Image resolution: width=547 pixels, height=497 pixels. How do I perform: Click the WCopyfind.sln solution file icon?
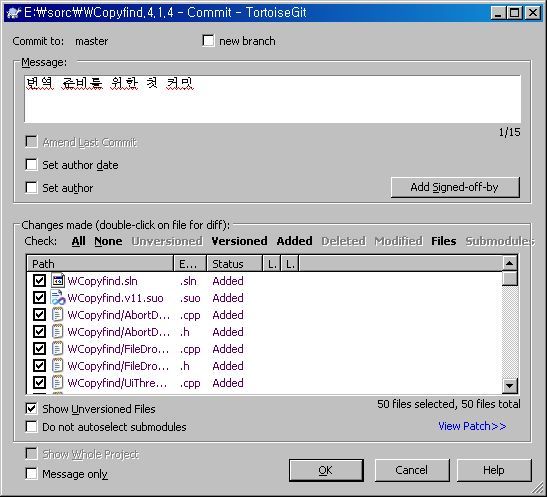click(x=58, y=281)
